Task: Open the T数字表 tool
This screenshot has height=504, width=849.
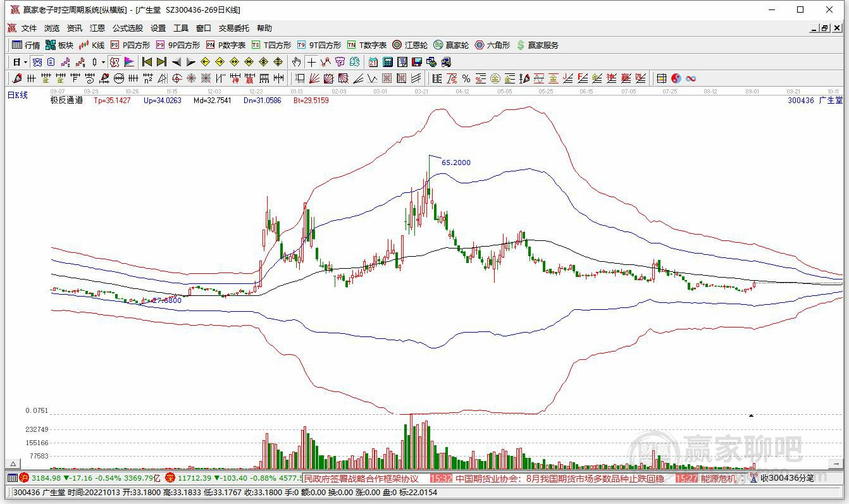Action: (x=367, y=45)
